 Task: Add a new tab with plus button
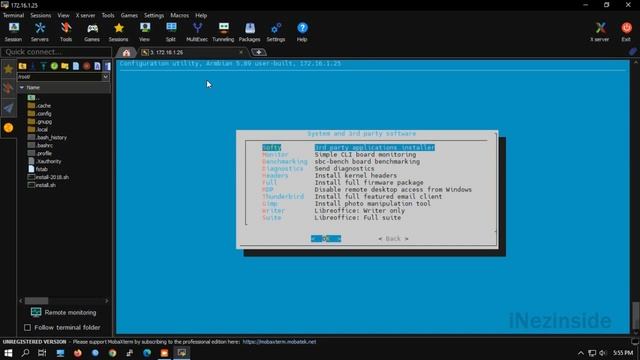258,52
